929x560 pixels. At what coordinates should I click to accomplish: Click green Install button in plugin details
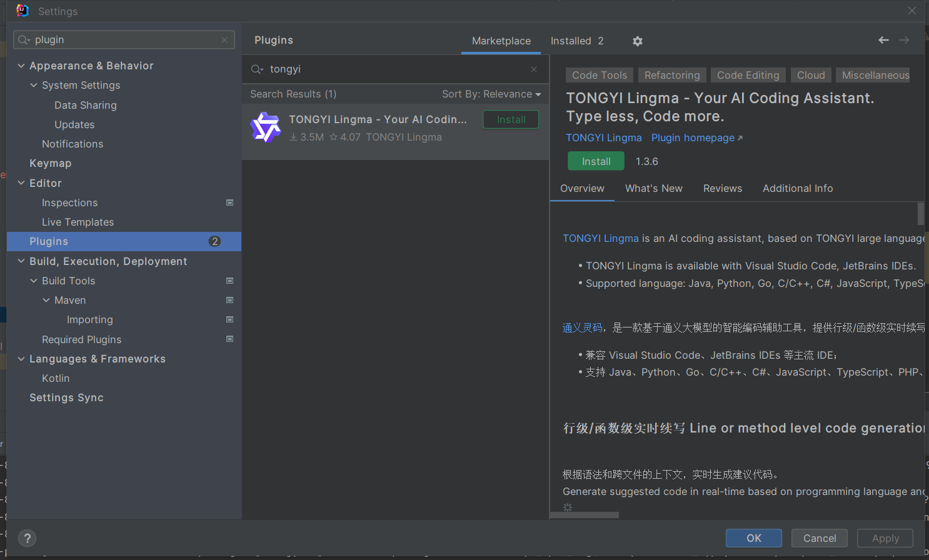click(596, 161)
